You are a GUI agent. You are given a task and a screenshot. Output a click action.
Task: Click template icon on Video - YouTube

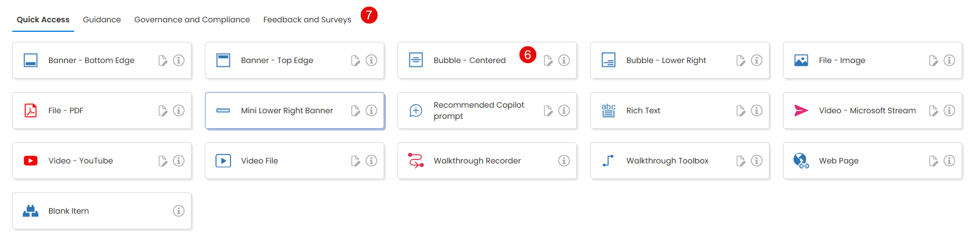[x=163, y=161]
